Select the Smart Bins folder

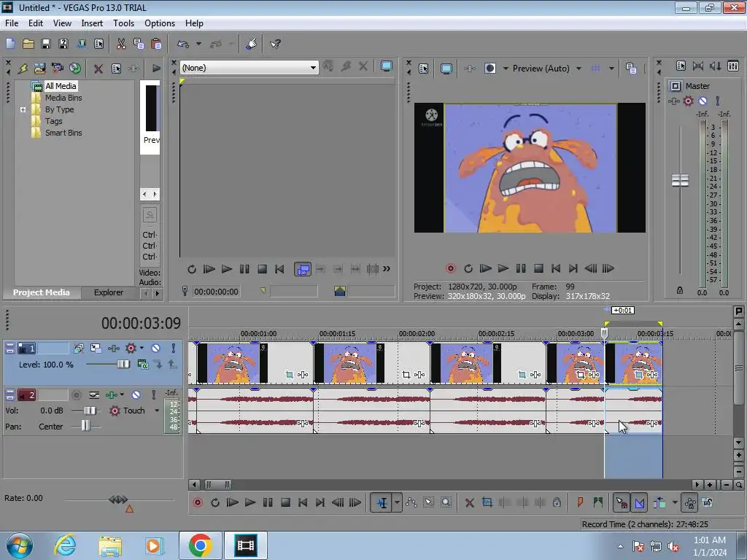click(x=63, y=133)
